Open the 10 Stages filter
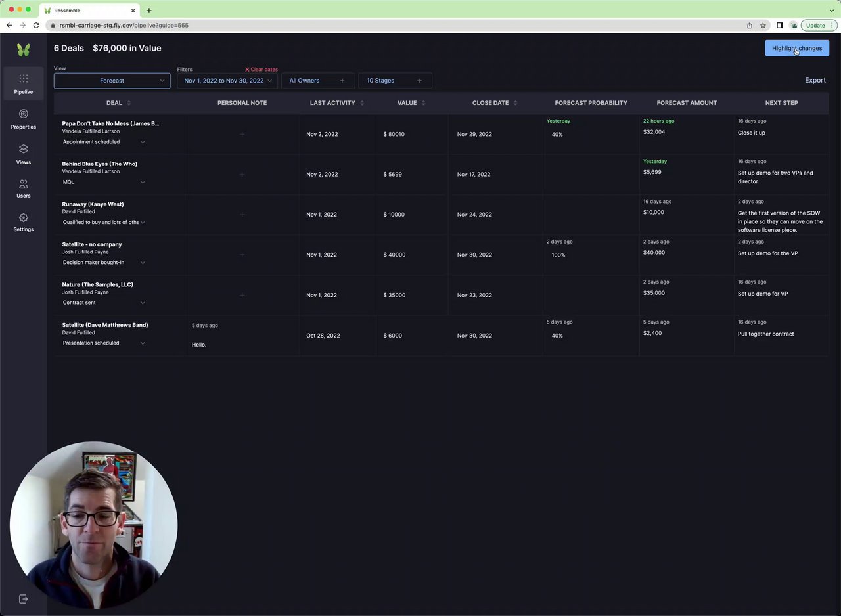The height and width of the screenshot is (616, 841). point(395,81)
